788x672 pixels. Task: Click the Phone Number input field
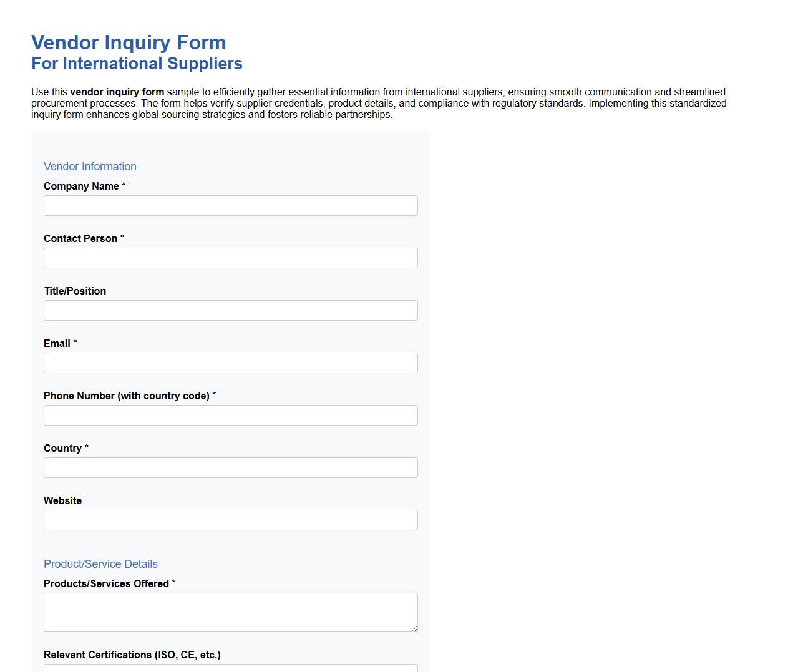coord(230,415)
